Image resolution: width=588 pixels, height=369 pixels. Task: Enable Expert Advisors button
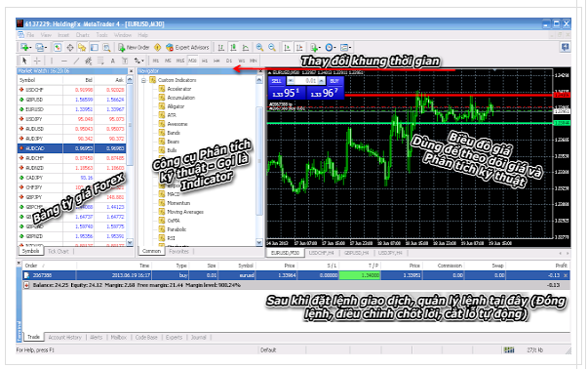pyautogui.click(x=187, y=47)
